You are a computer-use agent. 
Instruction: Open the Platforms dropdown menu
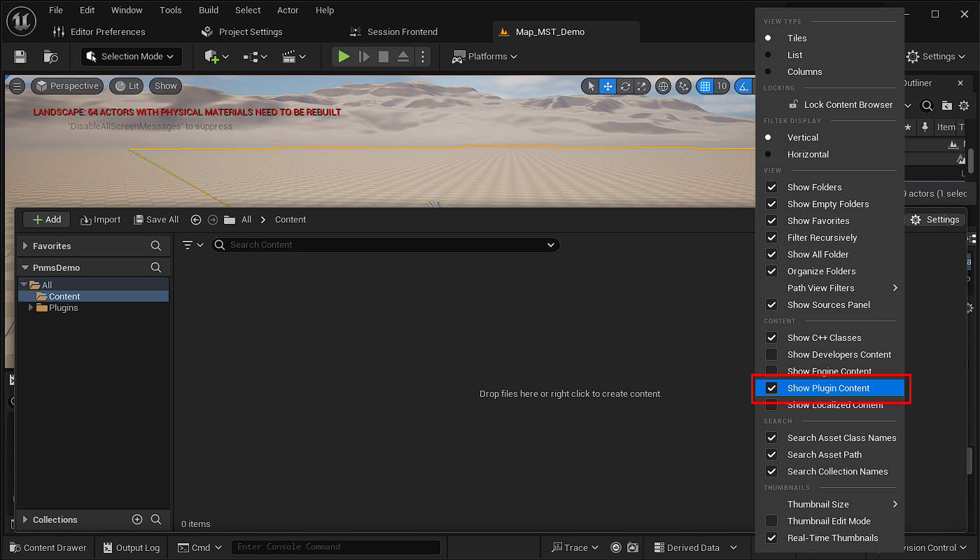click(x=484, y=57)
